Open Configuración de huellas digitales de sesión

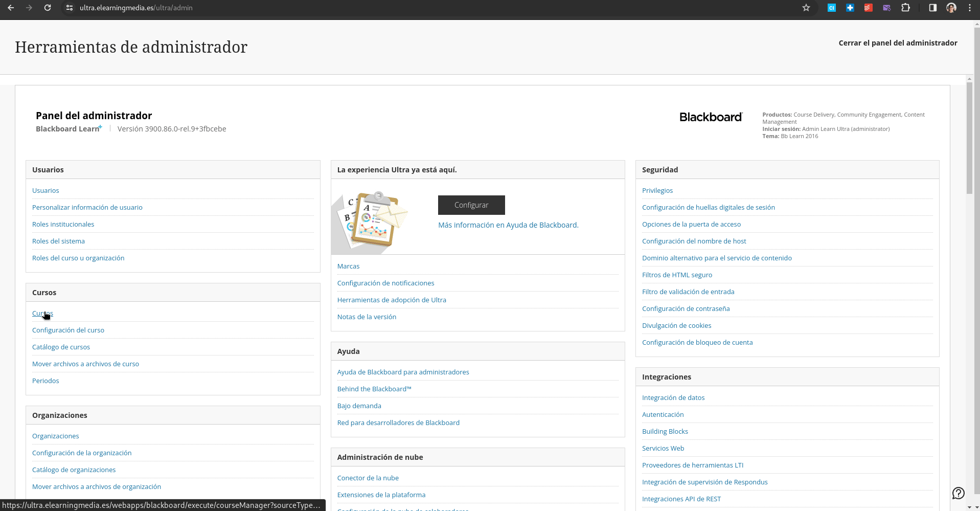(x=708, y=207)
